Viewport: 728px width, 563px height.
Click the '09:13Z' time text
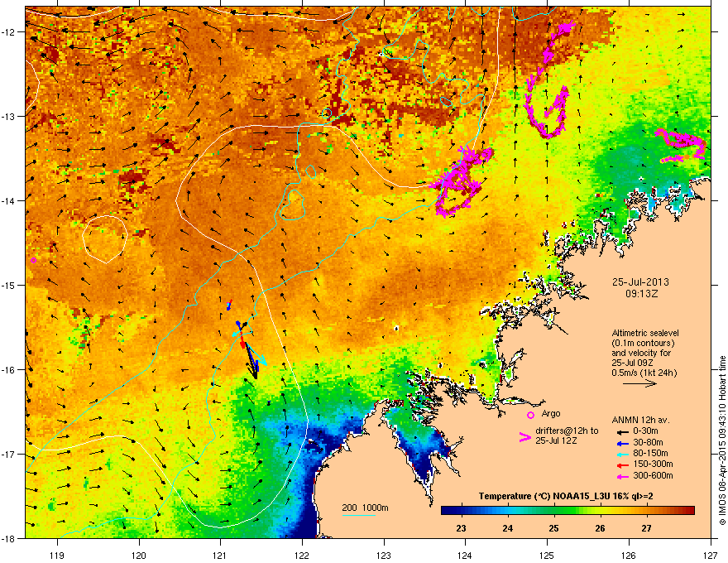[x=641, y=294]
